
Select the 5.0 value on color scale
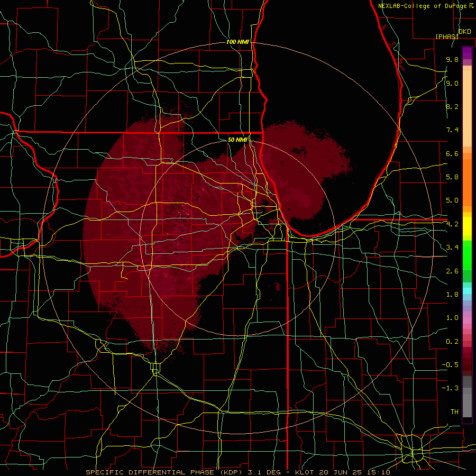[452, 200]
